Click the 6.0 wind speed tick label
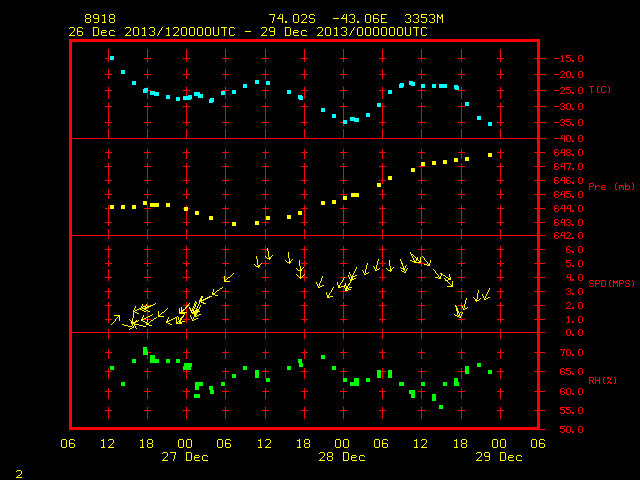This screenshot has width=640, height=480. [x=574, y=250]
